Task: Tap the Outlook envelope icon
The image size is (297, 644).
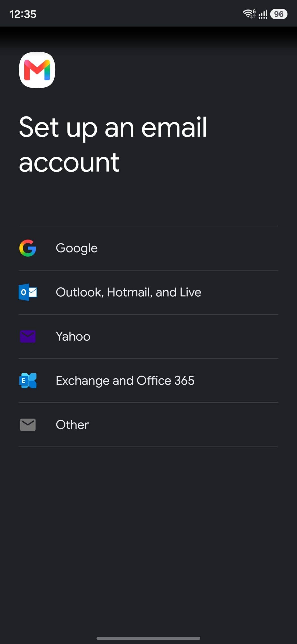Action: coord(28,292)
